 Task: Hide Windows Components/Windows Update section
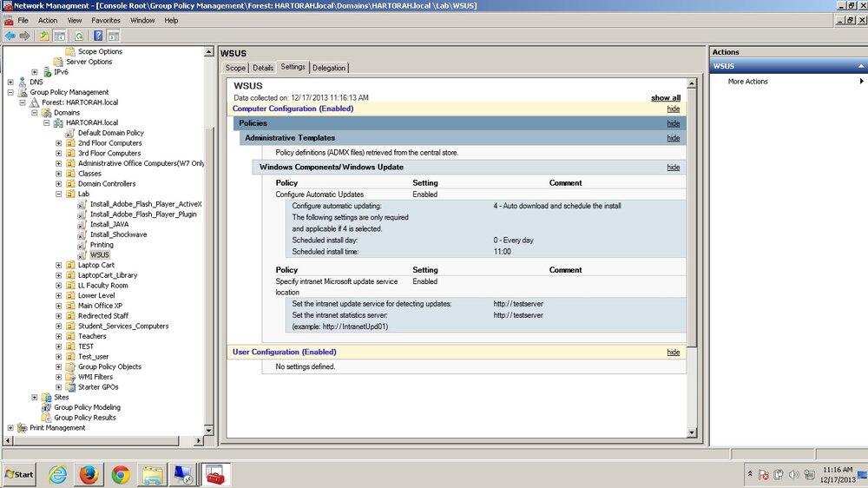pyautogui.click(x=674, y=168)
